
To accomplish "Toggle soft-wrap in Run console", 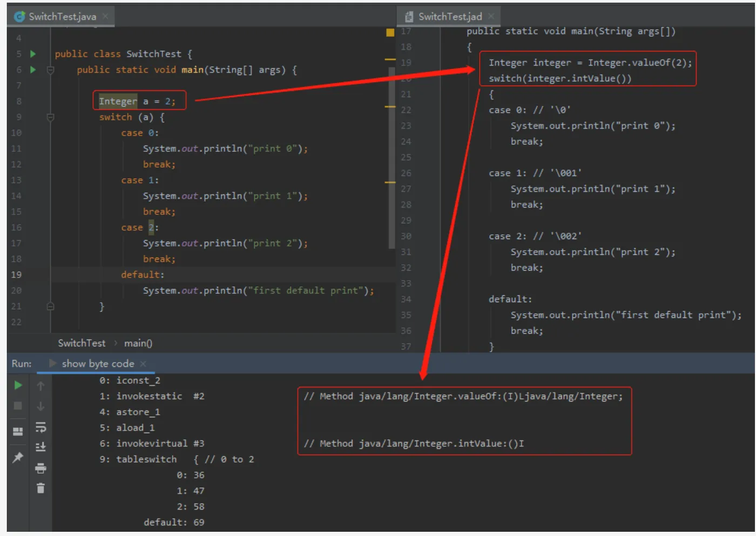I will click(40, 427).
